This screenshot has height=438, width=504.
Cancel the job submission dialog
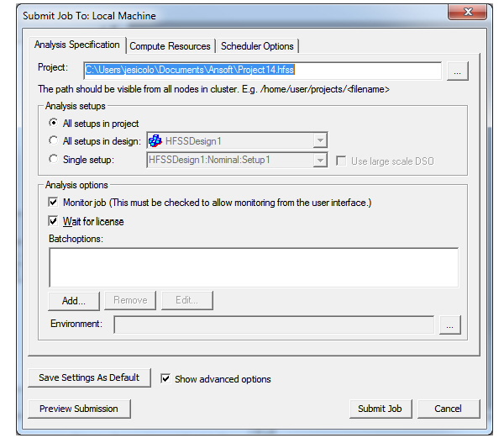[449, 409]
